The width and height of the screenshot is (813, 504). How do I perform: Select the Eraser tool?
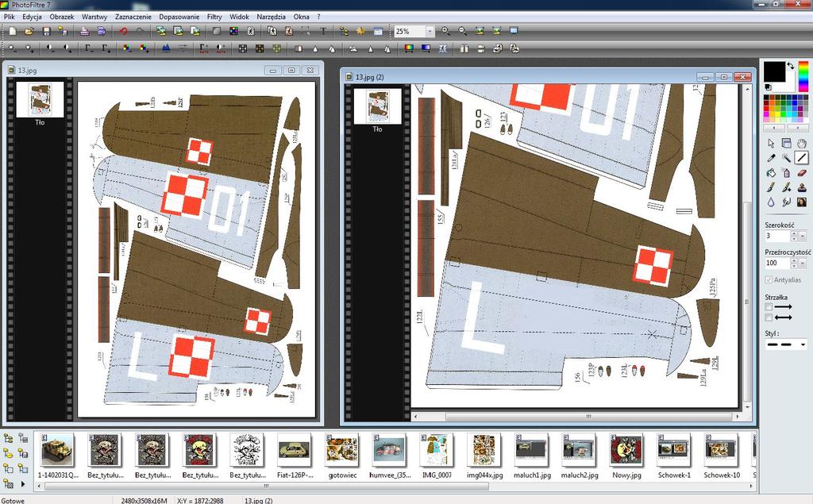point(802,173)
